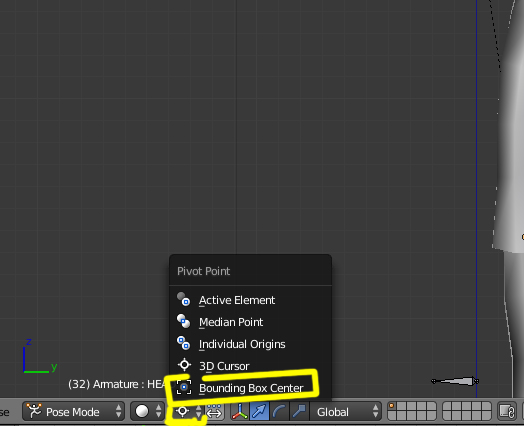Select Median Point pivot option
This screenshot has height=426, width=524.
[x=250, y=322]
